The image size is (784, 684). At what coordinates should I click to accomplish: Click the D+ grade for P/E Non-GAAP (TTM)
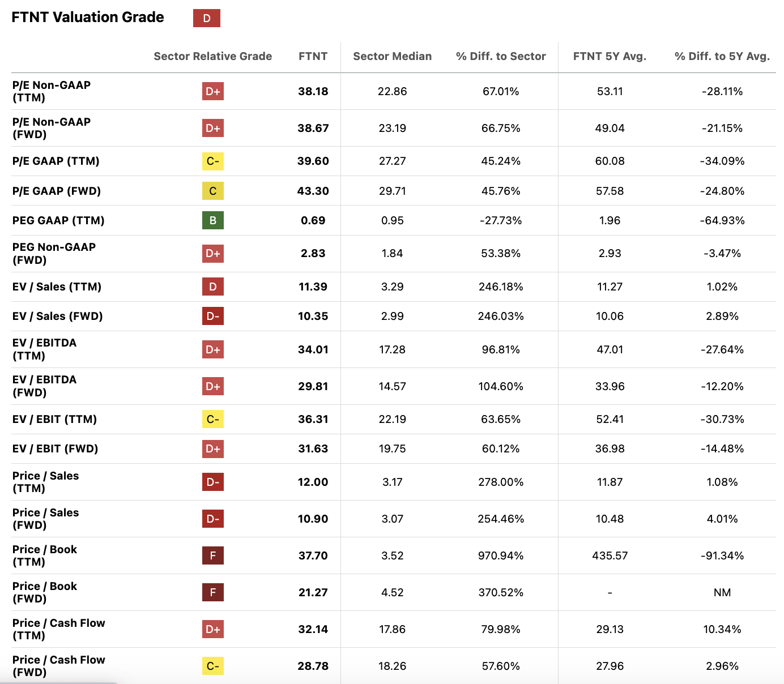(x=213, y=91)
